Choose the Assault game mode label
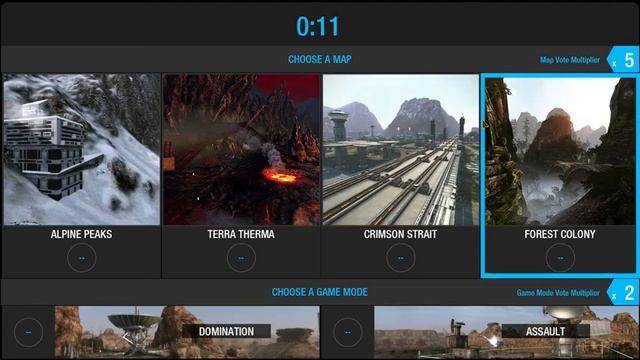Image resolution: width=640 pixels, height=360 pixels. tap(546, 331)
